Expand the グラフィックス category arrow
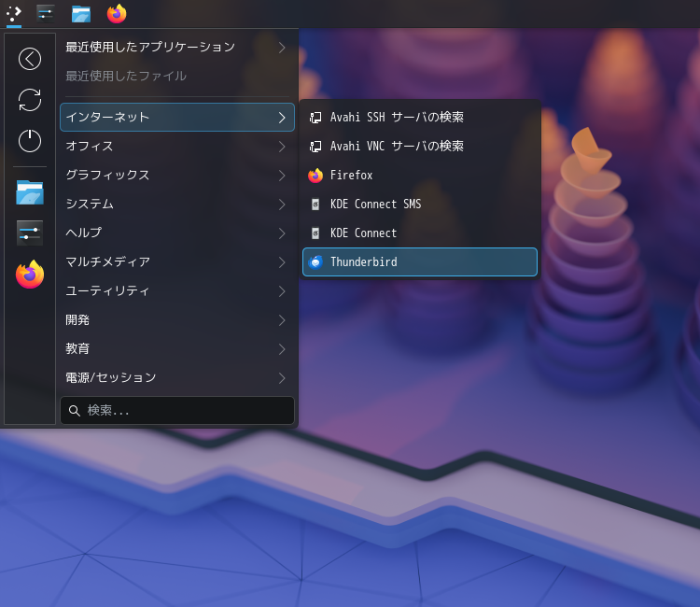700x607 pixels. (282, 176)
